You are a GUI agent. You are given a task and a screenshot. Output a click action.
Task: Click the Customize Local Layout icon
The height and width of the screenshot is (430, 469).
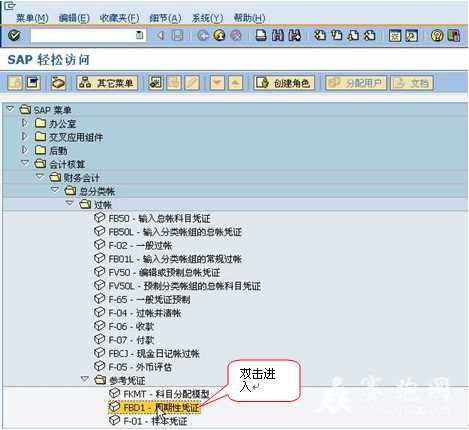[454, 35]
